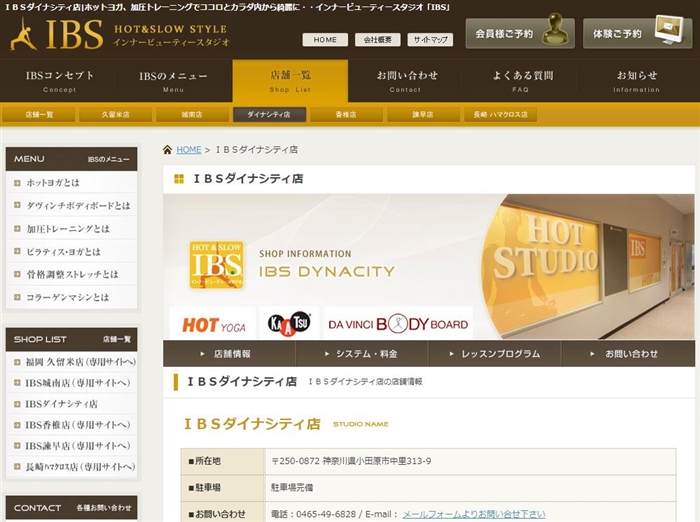Click the 会員様ご予約 reservation button
Viewport: 700px width, 522px height.
tap(520, 33)
